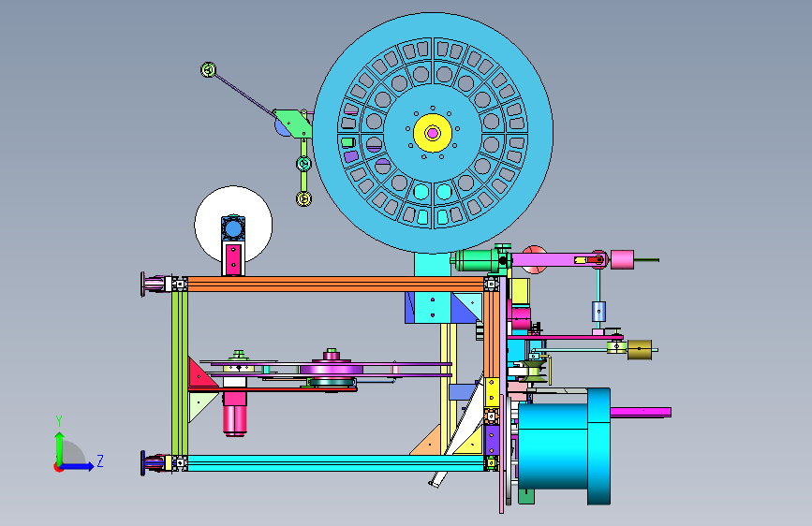Image resolution: width=812 pixels, height=526 pixels.
Task: Select the lower left leveling foot
Action: [155, 462]
